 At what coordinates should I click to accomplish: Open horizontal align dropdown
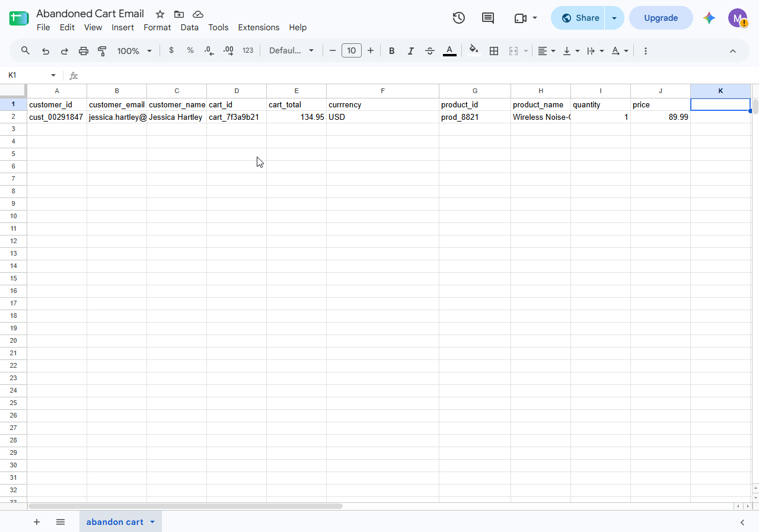coord(546,51)
